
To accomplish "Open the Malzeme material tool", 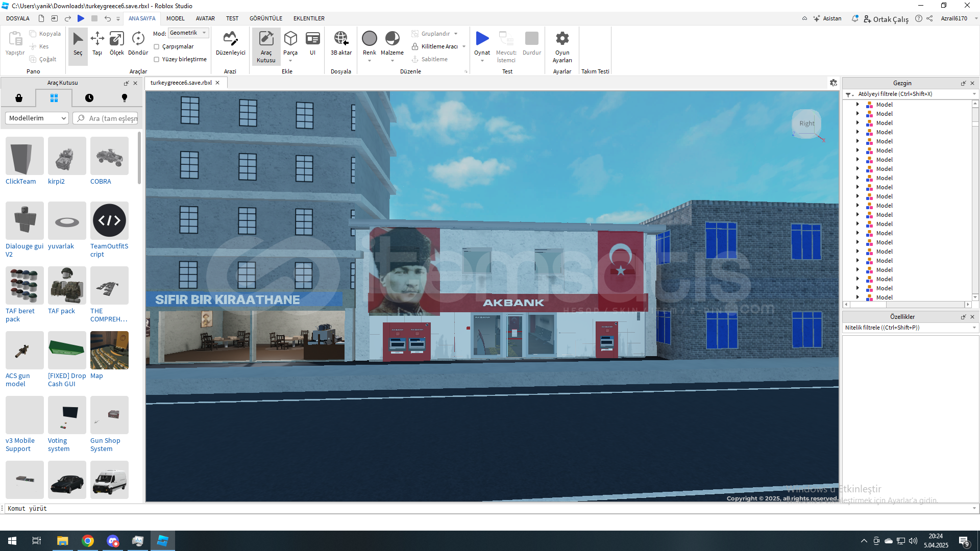I will (x=392, y=43).
